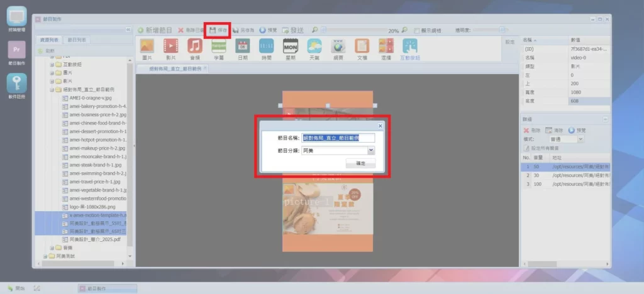This screenshot has width=644, height=294.
Task: Switch to the 節目列表 tab
Action: (78, 40)
